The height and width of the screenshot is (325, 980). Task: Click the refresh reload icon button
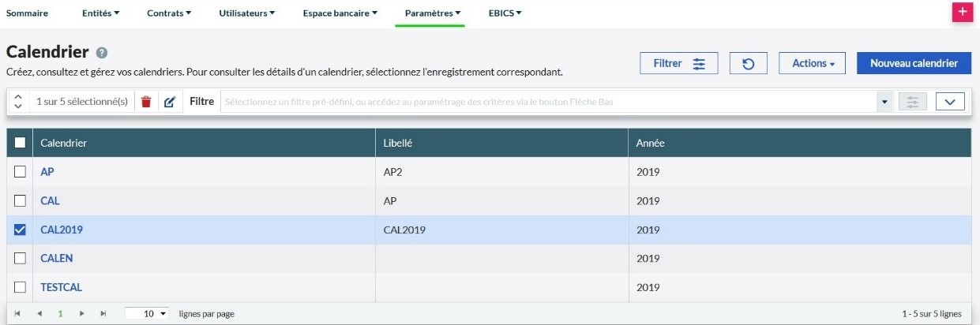tap(748, 64)
